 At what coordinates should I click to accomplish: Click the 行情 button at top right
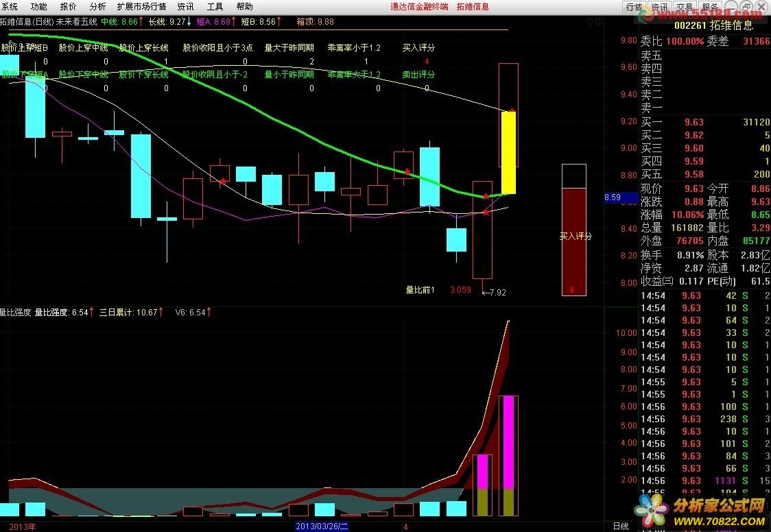coord(634,7)
